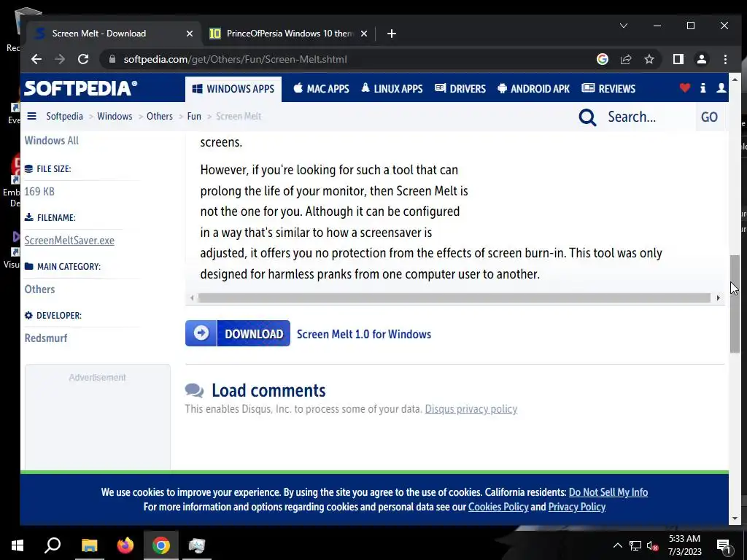Viewport: 747px width, 560px height.
Task: Select the Screen Melt - Download tab
Action: click(x=115, y=34)
